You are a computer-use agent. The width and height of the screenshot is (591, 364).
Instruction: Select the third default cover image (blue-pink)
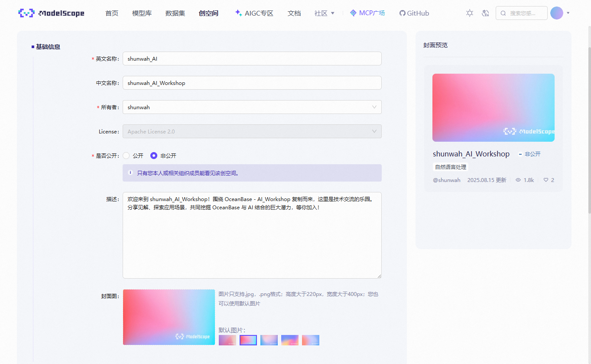click(269, 340)
